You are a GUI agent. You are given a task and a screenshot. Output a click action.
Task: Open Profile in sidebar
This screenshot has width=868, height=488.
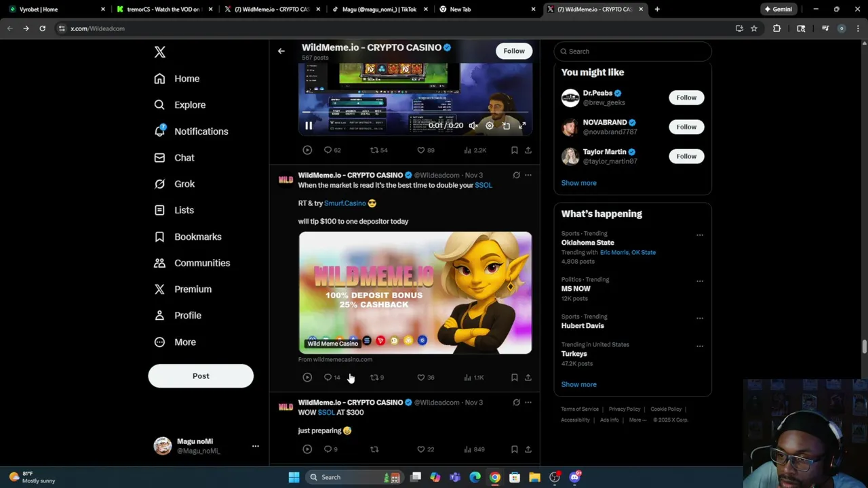pos(178,316)
